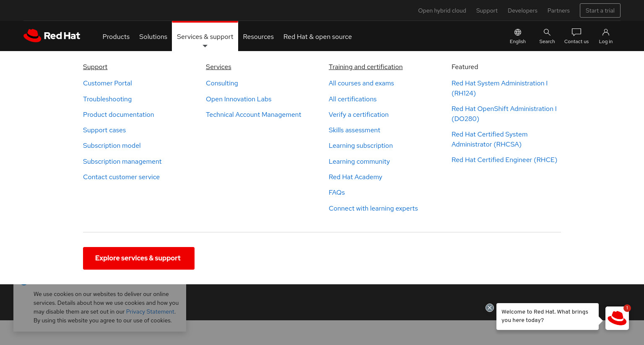Viewport: 644px width, 345px height.
Task: Open Open Innovation Labs link
Action: coord(239,99)
